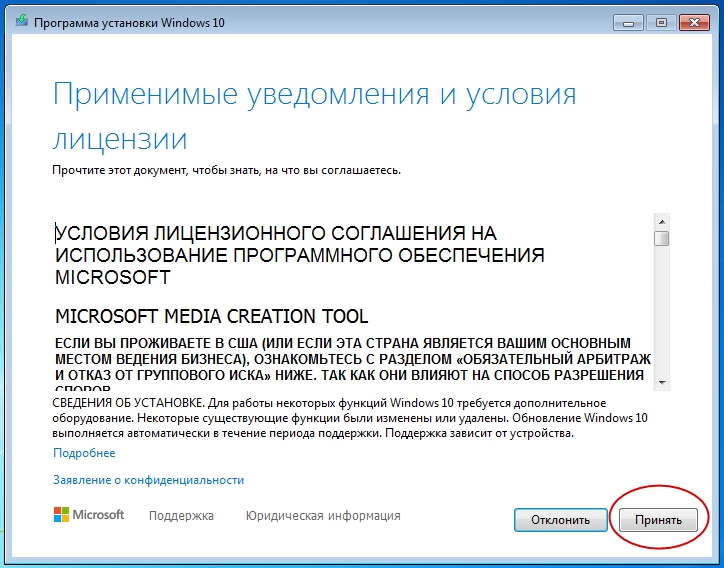The image size is (724, 568).
Task: Open the Подробнее link
Action: point(84,453)
